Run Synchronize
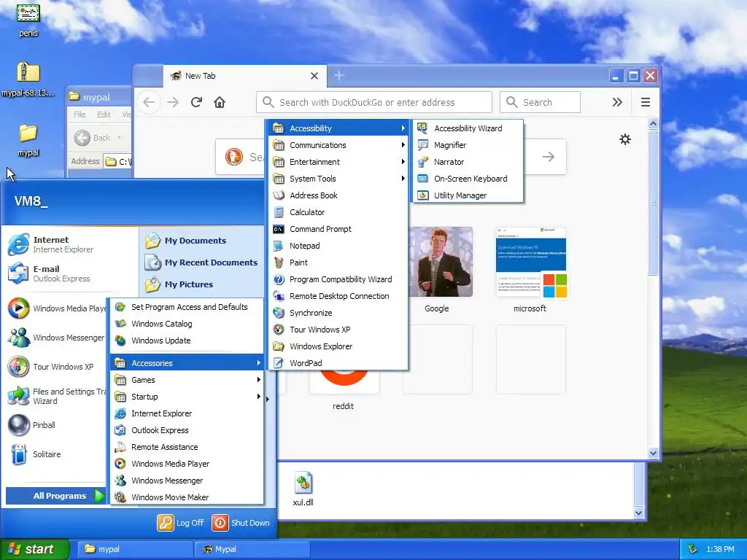The image size is (747, 560). coord(338,313)
